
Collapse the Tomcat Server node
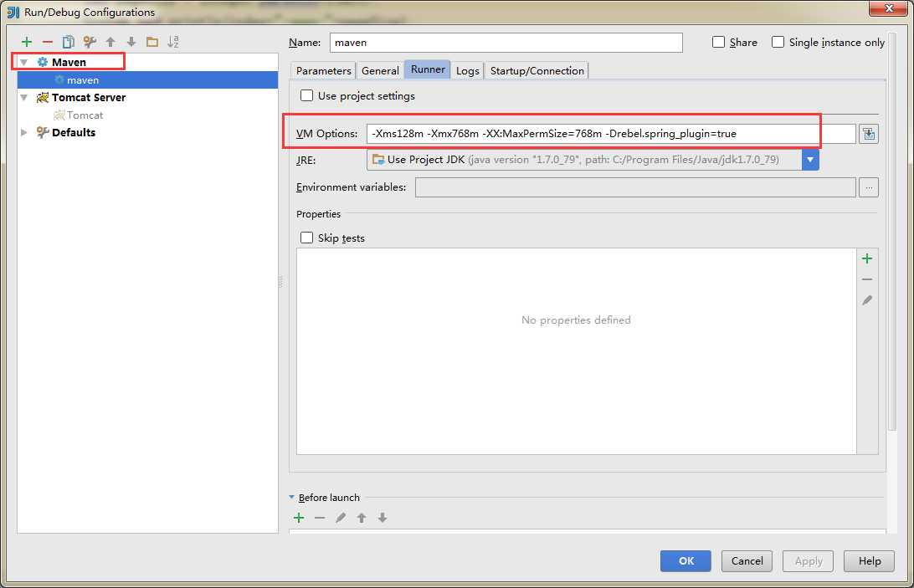[x=24, y=97]
